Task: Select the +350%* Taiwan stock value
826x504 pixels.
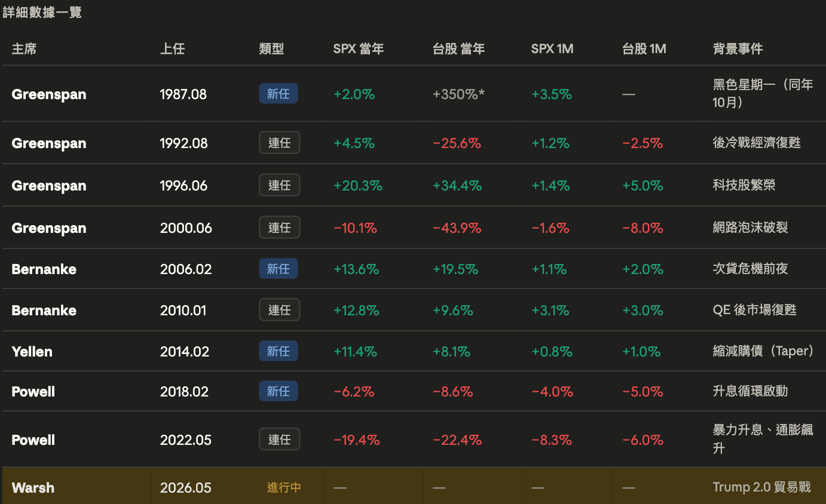Action: pyautogui.click(x=458, y=94)
